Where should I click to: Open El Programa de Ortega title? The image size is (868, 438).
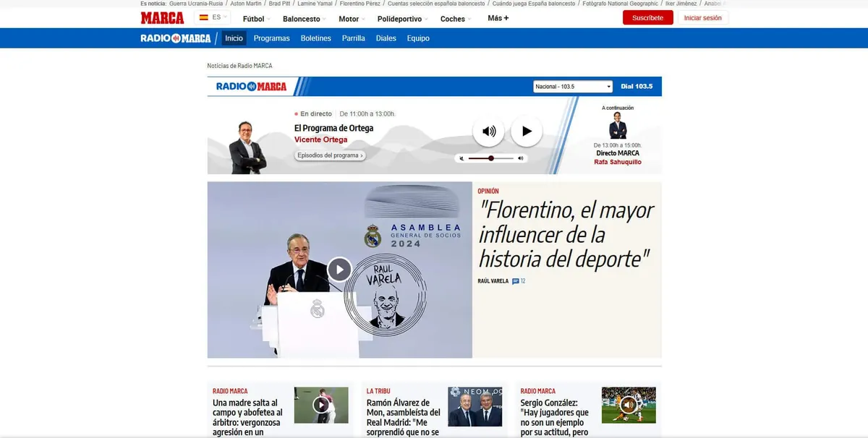click(333, 128)
